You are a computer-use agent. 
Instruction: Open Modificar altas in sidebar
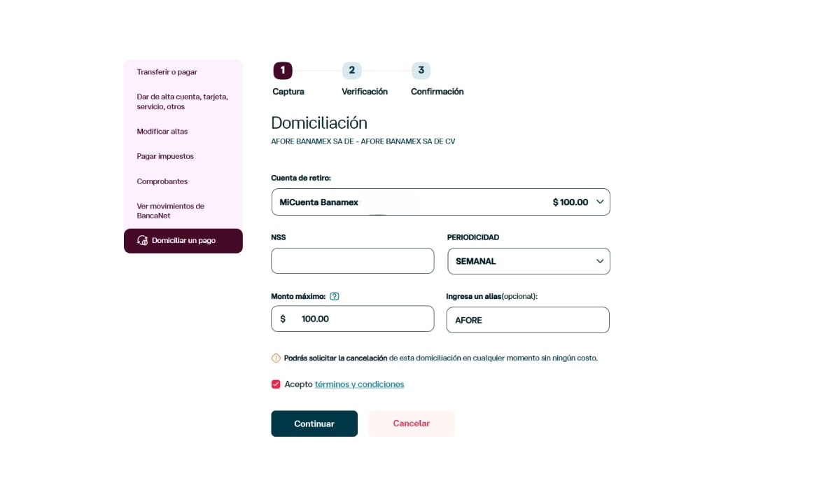pyautogui.click(x=162, y=132)
